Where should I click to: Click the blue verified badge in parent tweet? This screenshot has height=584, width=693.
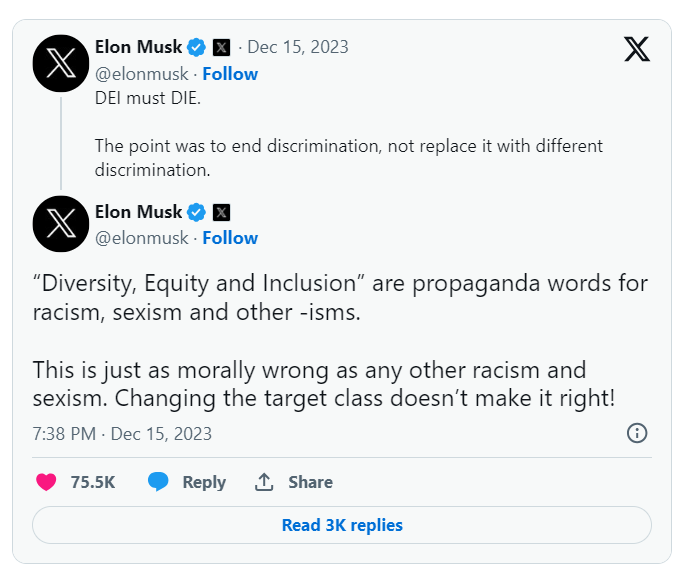point(197,47)
